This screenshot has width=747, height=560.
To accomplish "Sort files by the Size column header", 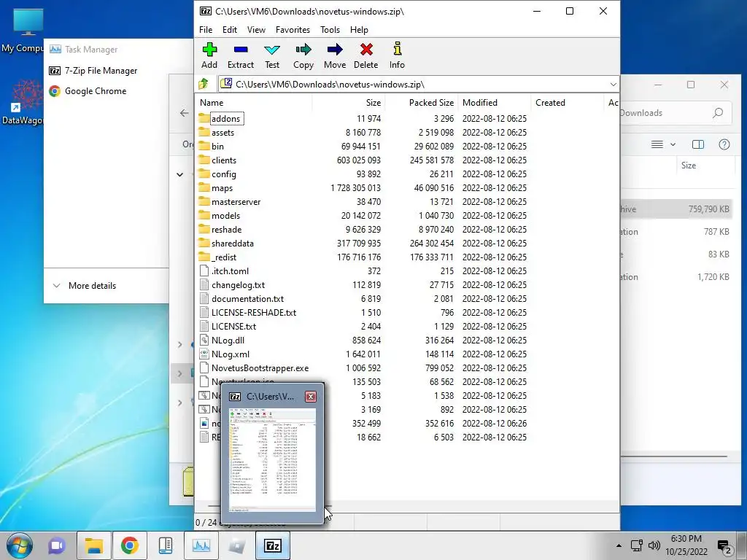I will pyautogui.click(x=348, y=102).
